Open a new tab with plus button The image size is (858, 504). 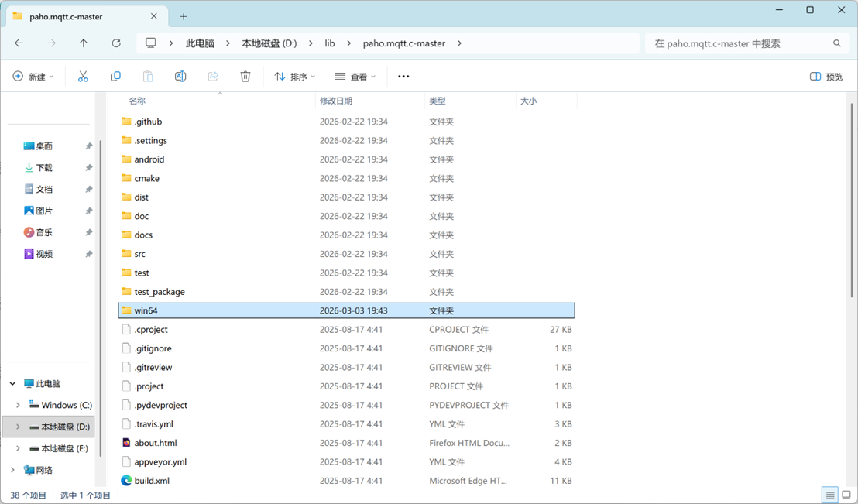(x=184, y=16)
